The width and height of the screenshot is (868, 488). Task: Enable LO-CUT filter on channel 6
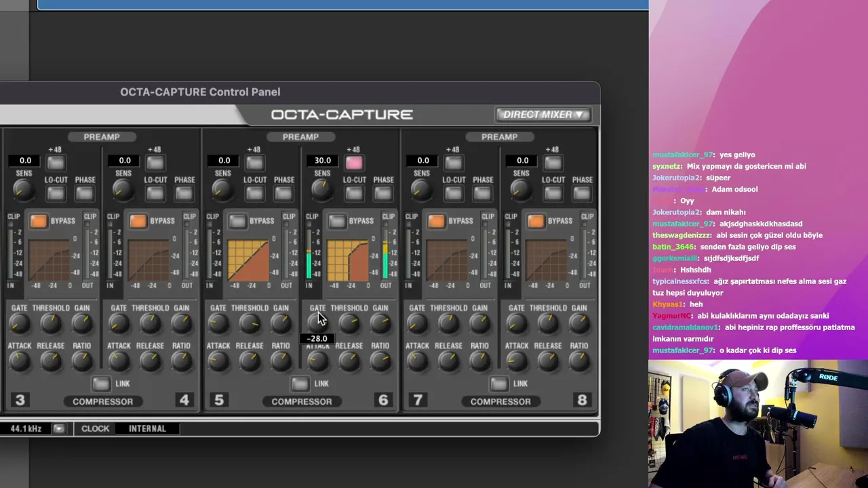pyautogui.click(x=354, y=193)
